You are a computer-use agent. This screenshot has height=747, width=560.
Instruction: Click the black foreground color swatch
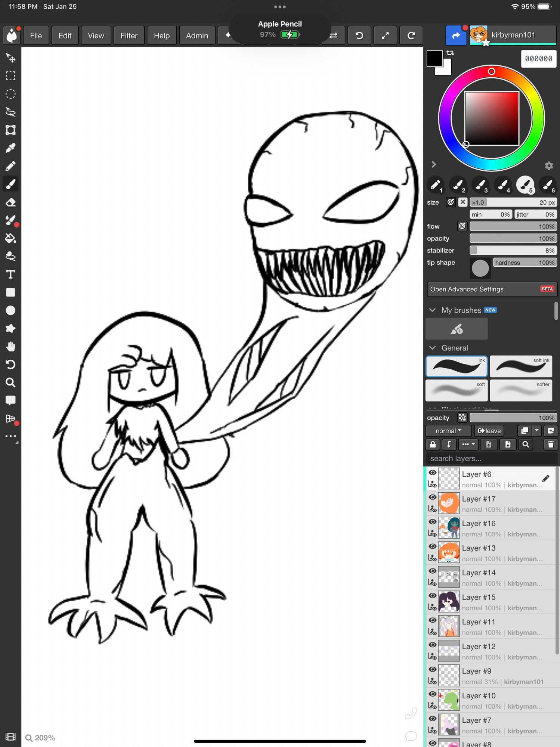(x=434, y=58)
